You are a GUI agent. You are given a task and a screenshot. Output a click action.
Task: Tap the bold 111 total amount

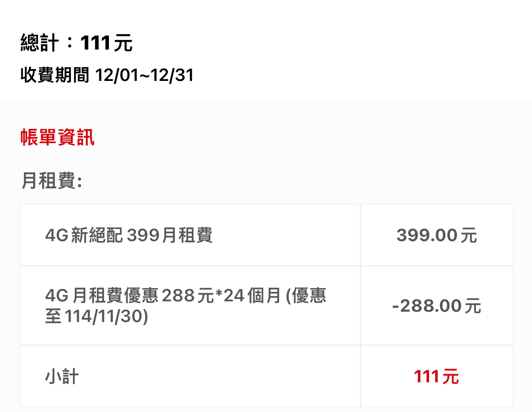tap(95, 43)
